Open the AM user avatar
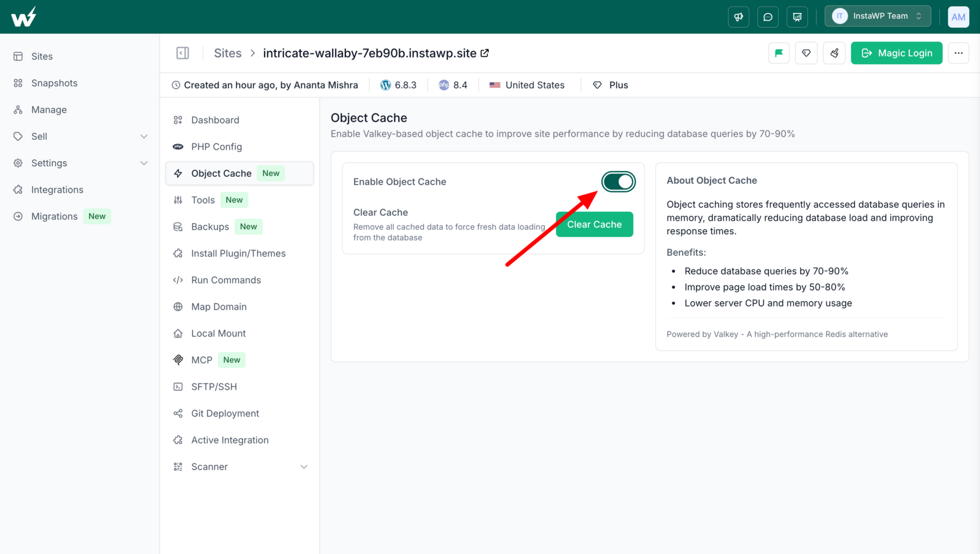980x554 pixels. (x=959, y=17)
